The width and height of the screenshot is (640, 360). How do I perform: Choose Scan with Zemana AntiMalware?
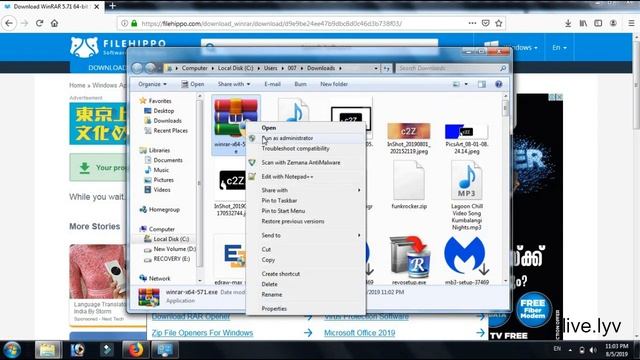301,162
